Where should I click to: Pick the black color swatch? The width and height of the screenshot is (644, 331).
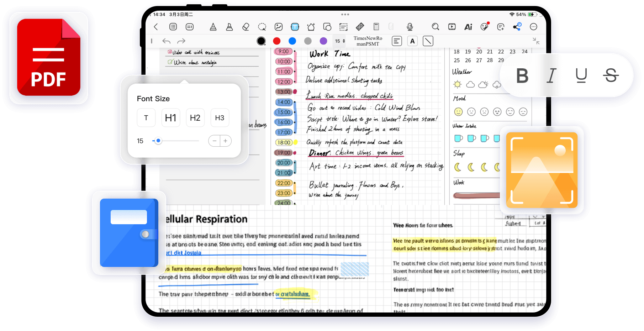click(261, 41)
